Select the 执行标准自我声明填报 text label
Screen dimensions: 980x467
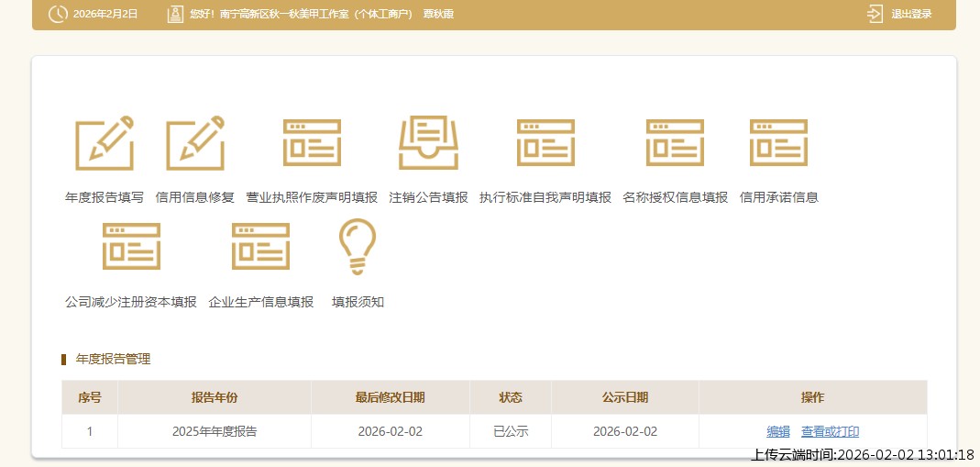pos(545,197)
